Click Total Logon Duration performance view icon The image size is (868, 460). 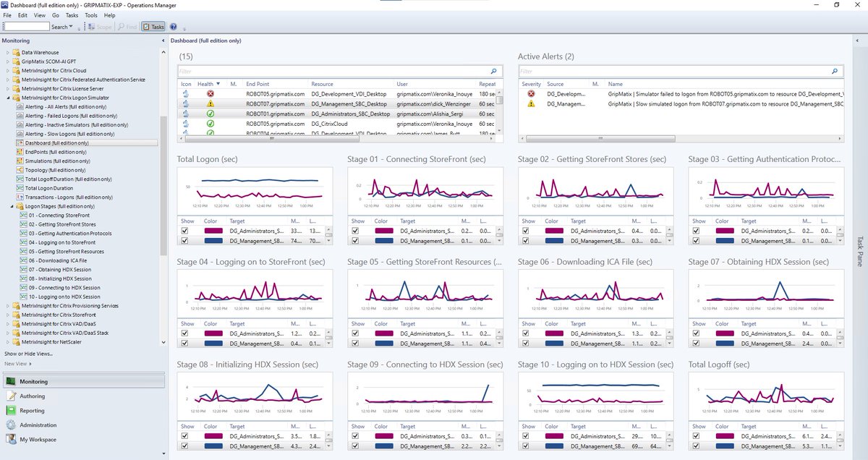coord(20,188)
